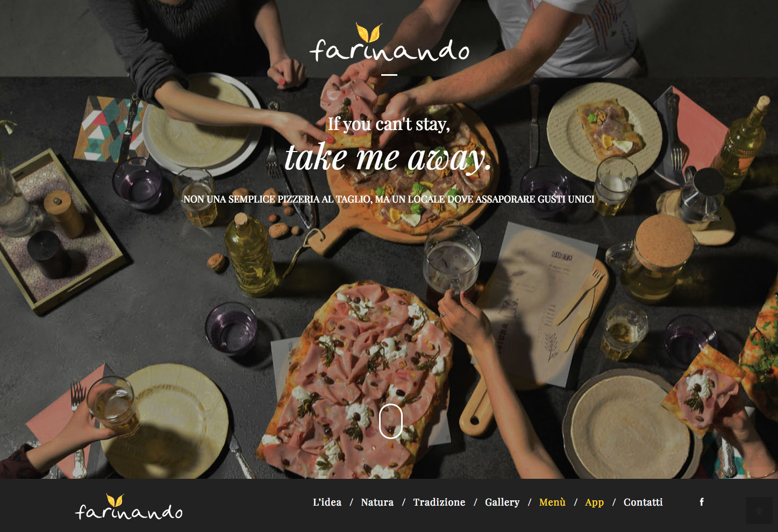Click the 'take me away.' headline

click(x=388, y=158)
